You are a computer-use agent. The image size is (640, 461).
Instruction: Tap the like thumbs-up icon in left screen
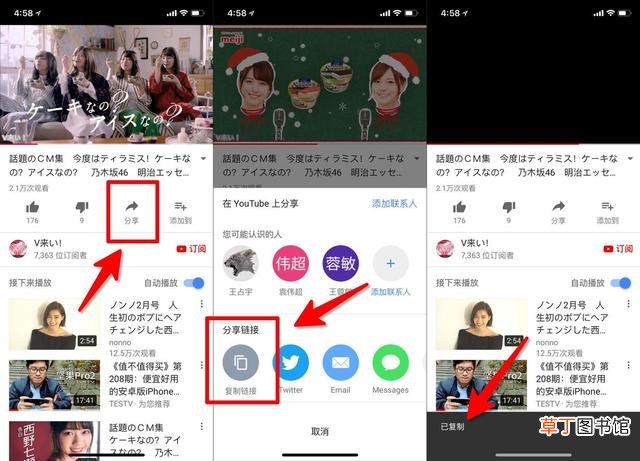coord(32,207)
